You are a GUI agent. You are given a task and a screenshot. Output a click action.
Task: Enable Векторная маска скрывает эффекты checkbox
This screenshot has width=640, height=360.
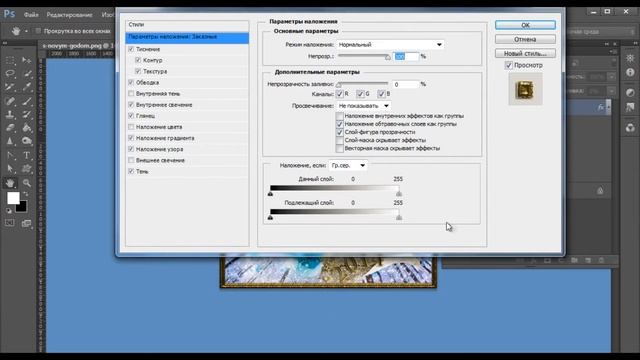[x=340, y=148]
